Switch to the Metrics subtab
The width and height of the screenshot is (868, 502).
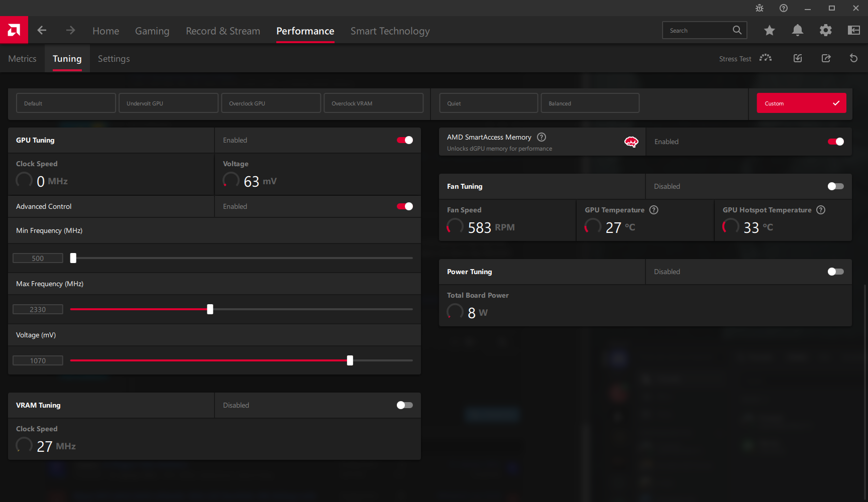point(22,59)
